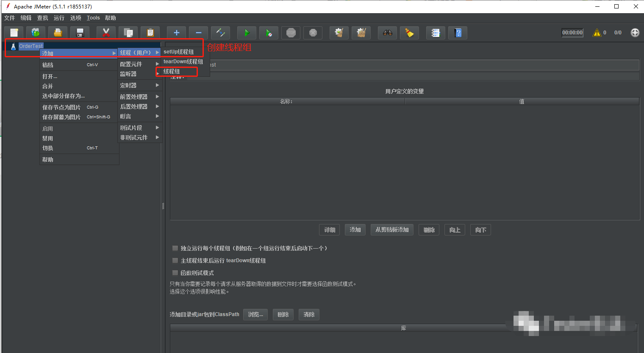Click the New test plan toolbar icon
The width and height of the screenshot is (644, 353).
tap(14, 33)
